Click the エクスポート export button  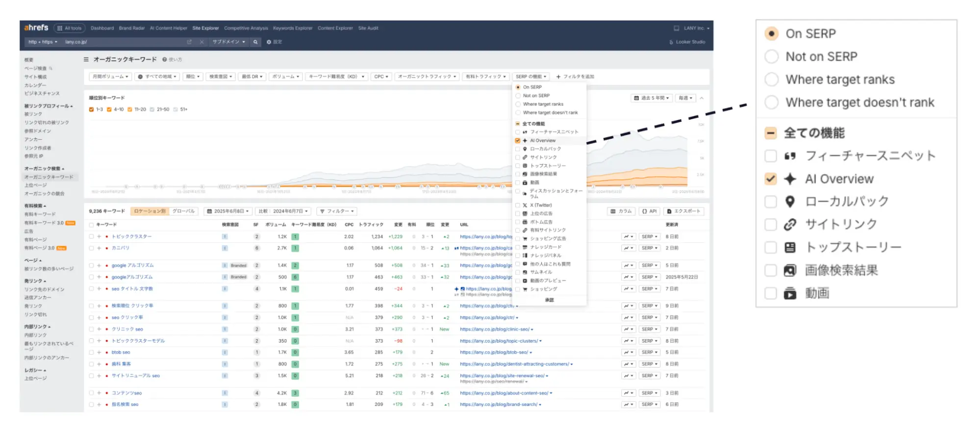point(684,211)
